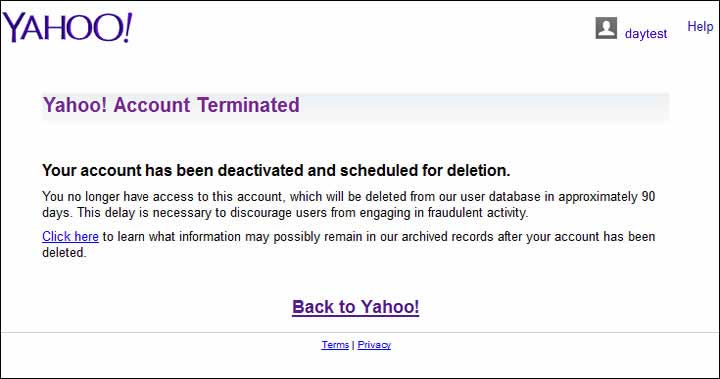
Task: Click the pipe separator between Terms and Privacy
Action: (x=353, y=345)
